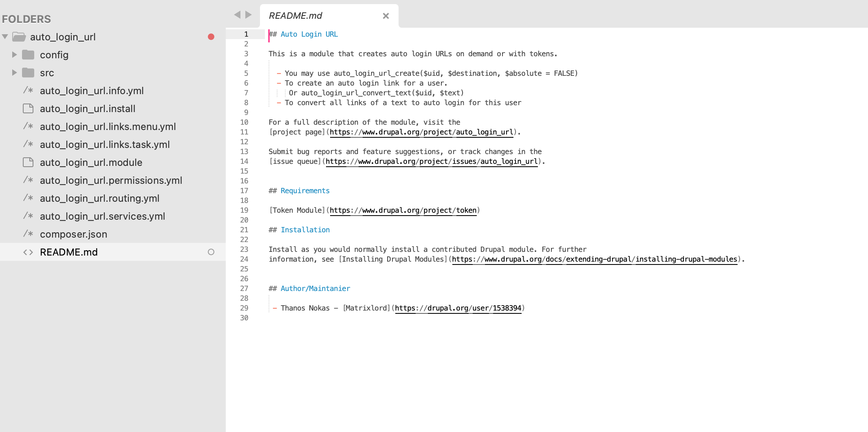Click the document icon beside auto_login_url.module
The width and height of the screenshot is (868, 432).
coord(28,162)
